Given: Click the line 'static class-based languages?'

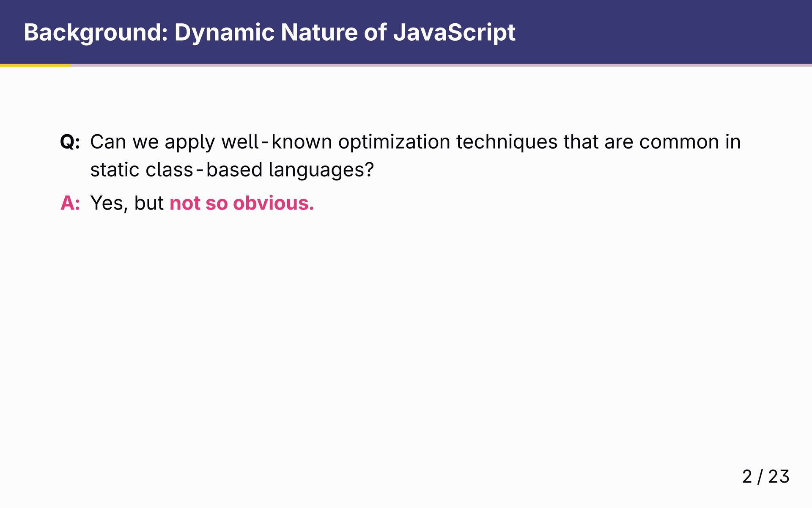Looking at the screenshot, I should tap(232, 170).
